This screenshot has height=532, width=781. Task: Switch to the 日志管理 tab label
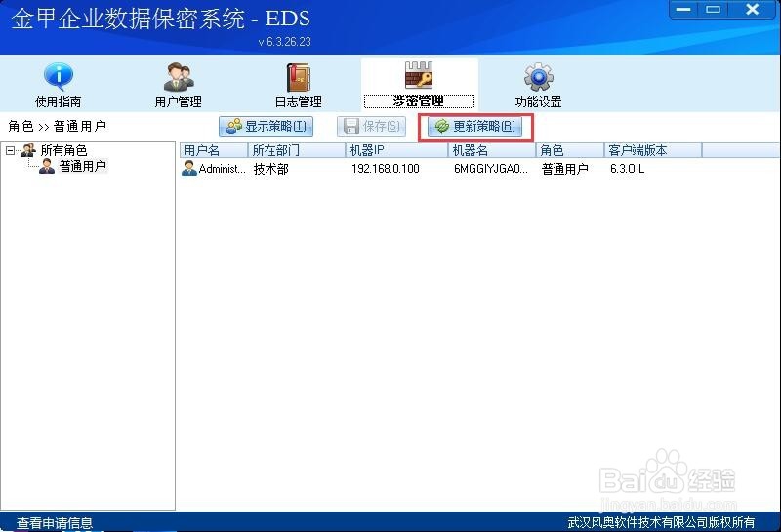(x=299, y=102)
